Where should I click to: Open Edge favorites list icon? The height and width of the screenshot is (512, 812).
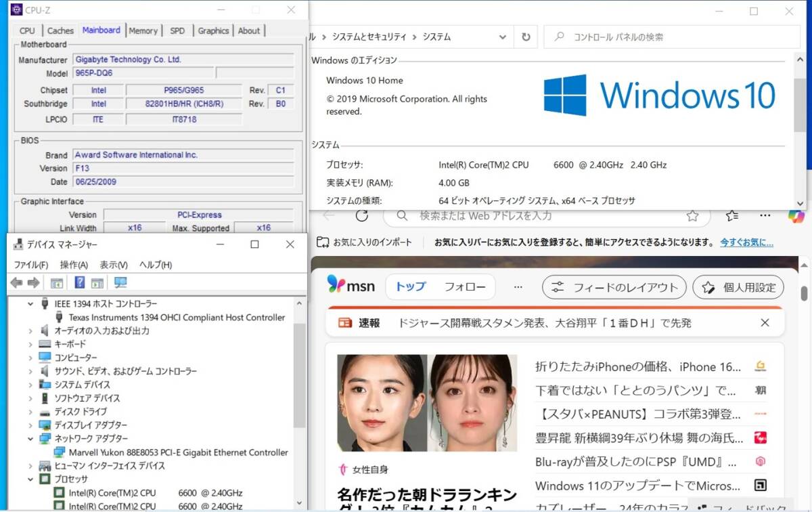pos(731,215)
